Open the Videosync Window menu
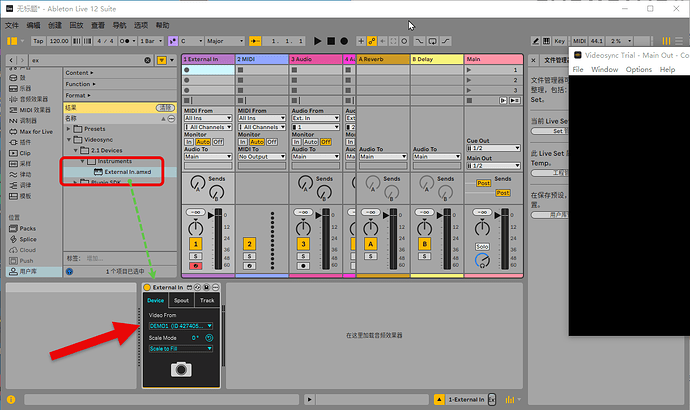 604,70
